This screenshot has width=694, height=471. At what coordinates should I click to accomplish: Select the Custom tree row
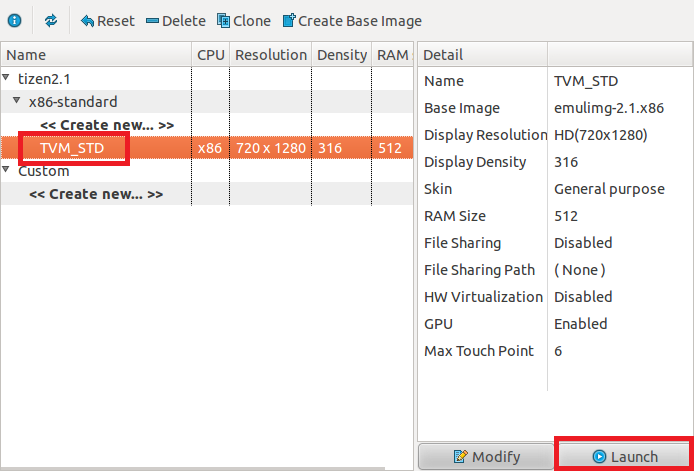tap(207, 171)
